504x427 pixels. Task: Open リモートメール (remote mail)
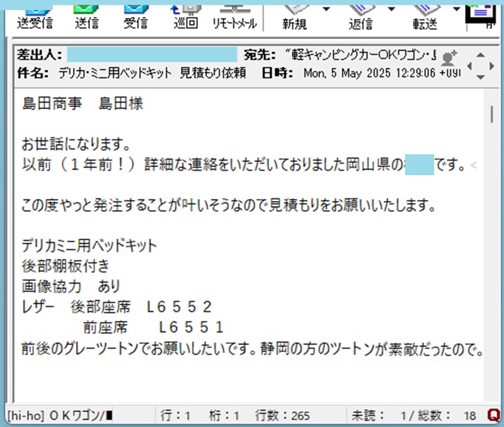(234, 16)
